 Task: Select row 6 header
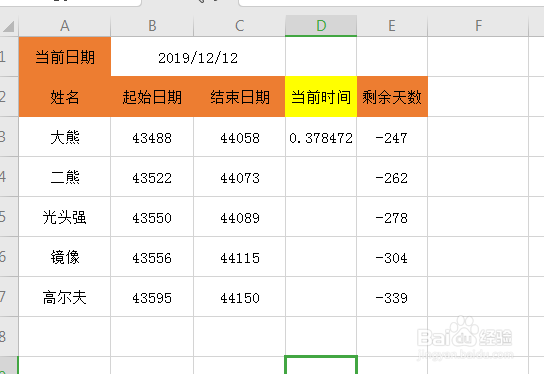(x=9, y=257)
